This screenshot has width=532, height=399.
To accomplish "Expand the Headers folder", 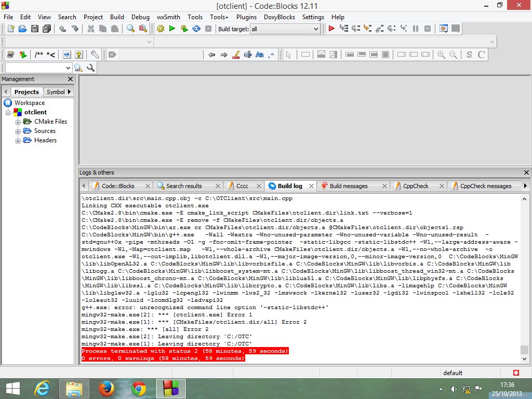I will pyautogui.click(x=18, y=141).
